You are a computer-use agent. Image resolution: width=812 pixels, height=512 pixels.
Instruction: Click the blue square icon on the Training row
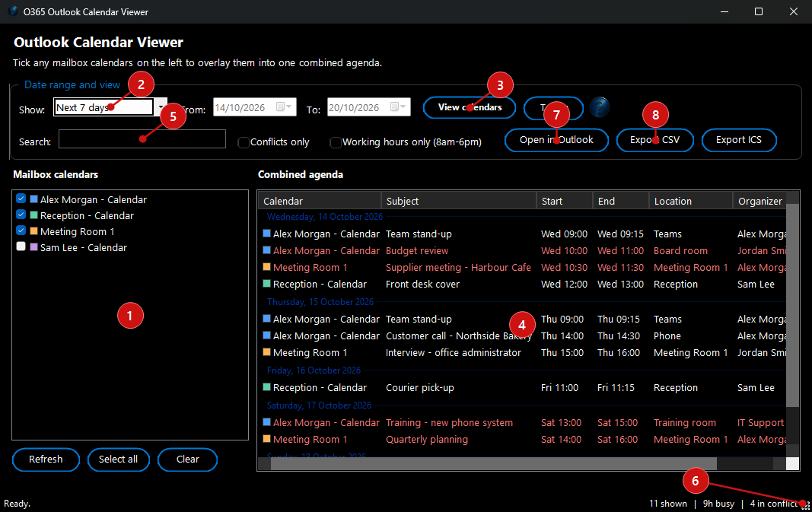click(266, 422)
